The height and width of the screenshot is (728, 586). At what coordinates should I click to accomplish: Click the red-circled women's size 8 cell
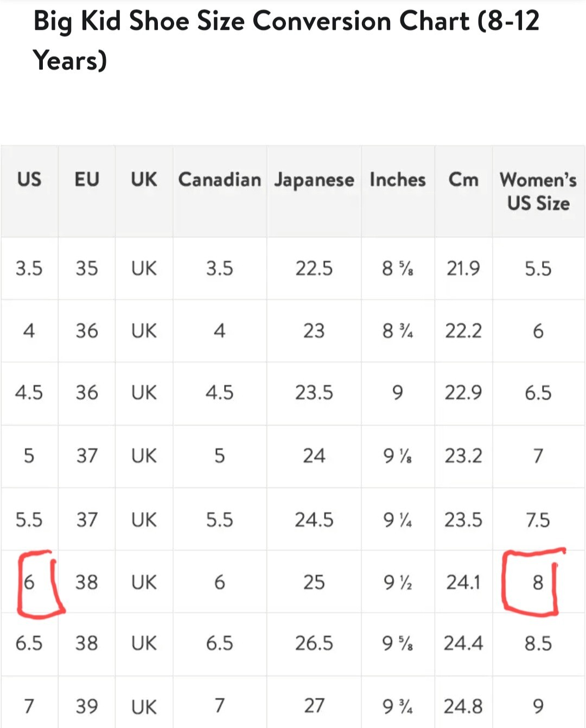coord(538,582)
